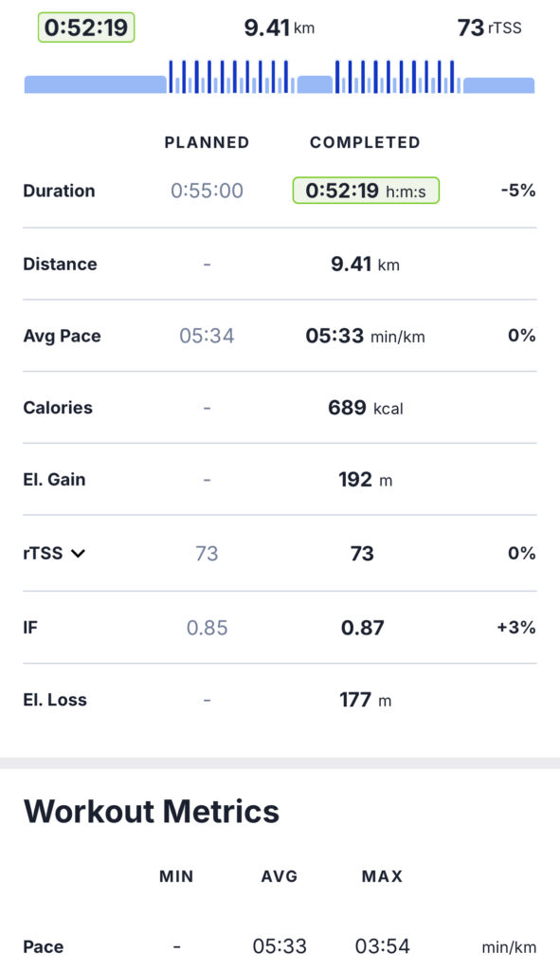
Task: Select the first interval bar in workout graph
Action: (x=172, y=77)
